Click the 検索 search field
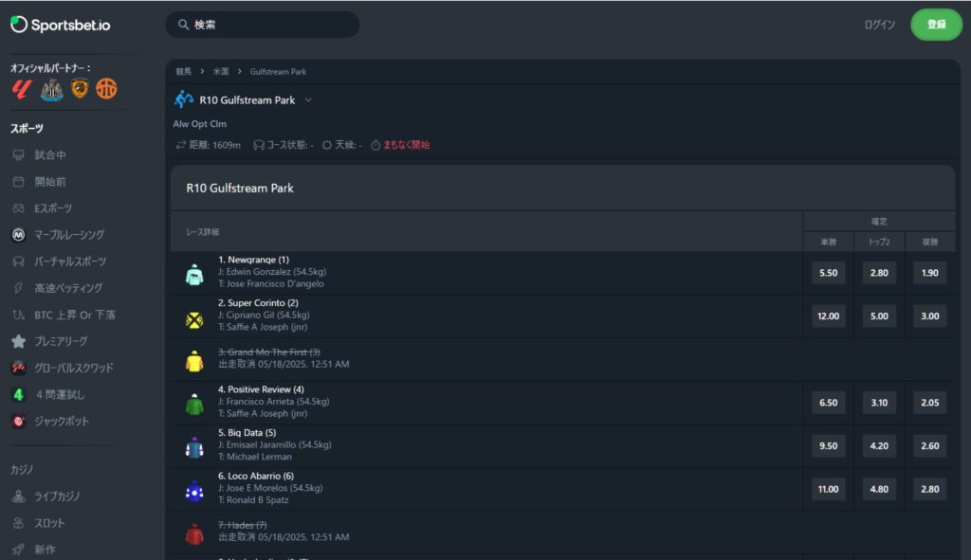This screenshot has height=560, width=971. pos(263,25)
